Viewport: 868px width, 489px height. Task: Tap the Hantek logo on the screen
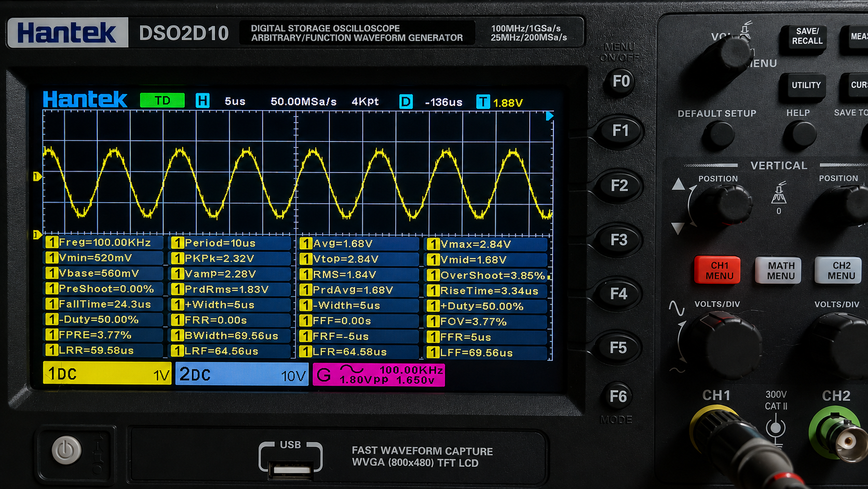click(x=85, y=99)
